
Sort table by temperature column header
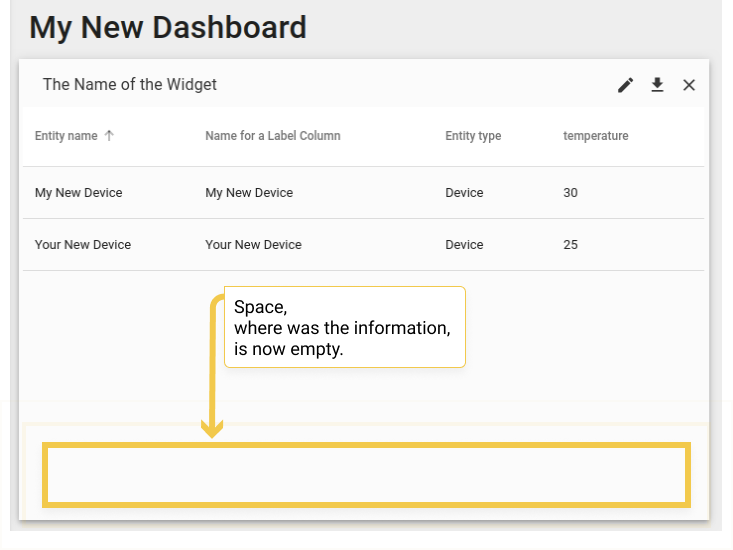pos(596,136)
